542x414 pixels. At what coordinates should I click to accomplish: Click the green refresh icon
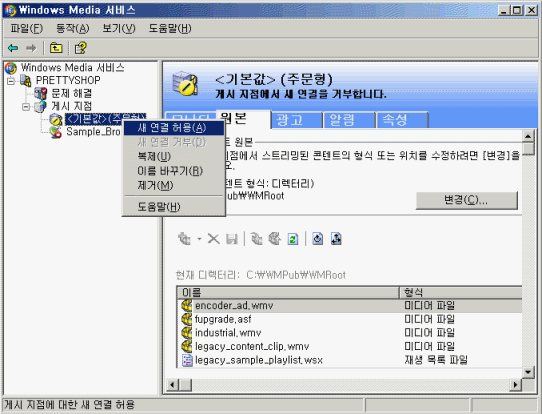[x=293, y=239]
